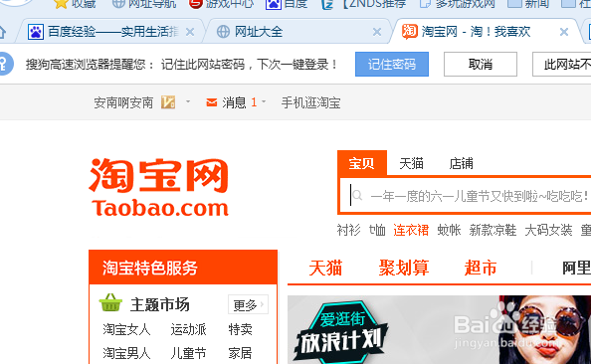Close the 百度经验 tab

click(190, 32)
